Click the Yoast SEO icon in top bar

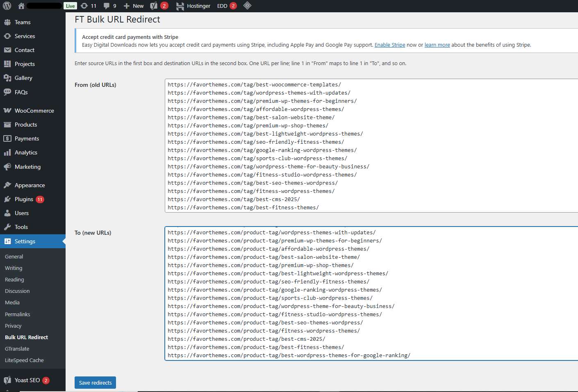pyautogui.click(x=154, y=6)
